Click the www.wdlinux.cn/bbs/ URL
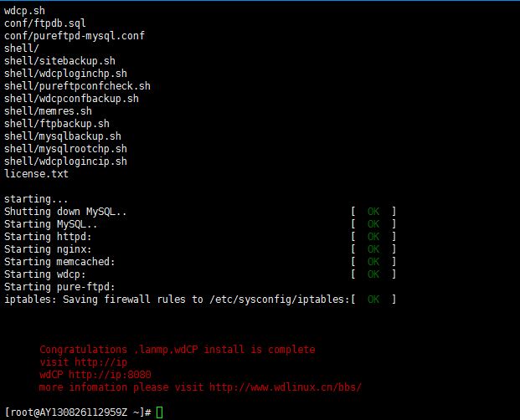 pyautogui.click(x=286, y=387)
